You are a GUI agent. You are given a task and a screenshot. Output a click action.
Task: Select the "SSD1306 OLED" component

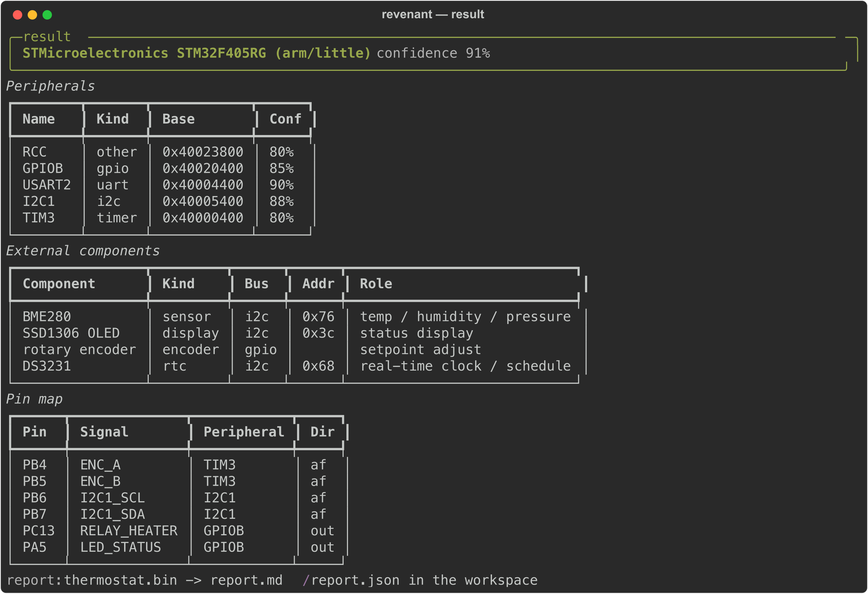coord(71,333)
